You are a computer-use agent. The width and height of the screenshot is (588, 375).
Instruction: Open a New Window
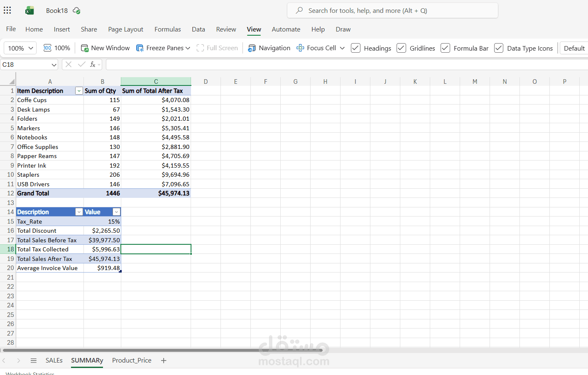point(105,48)
